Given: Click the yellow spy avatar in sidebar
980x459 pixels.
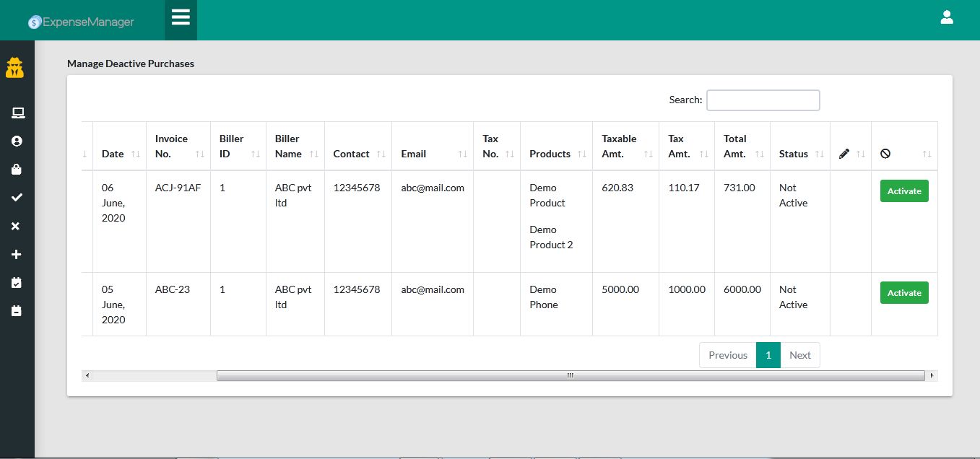Looking at the screenshot, I should 15,68.
